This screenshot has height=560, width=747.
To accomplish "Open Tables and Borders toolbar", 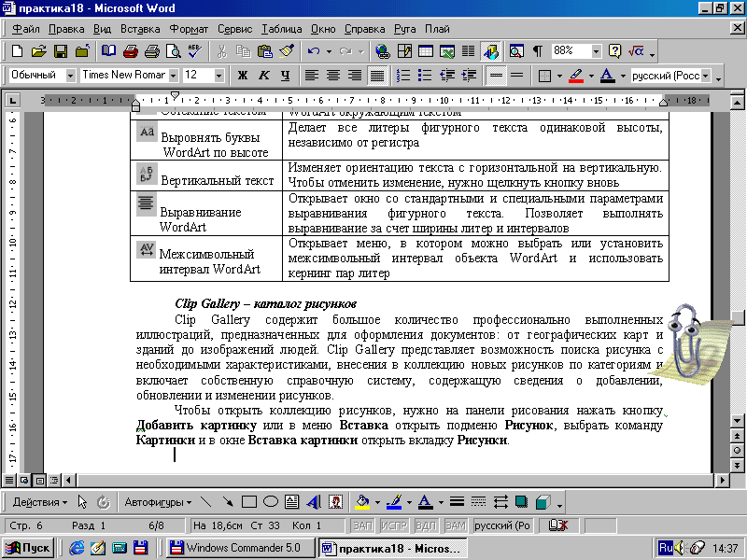I will (x=404, y=51).
